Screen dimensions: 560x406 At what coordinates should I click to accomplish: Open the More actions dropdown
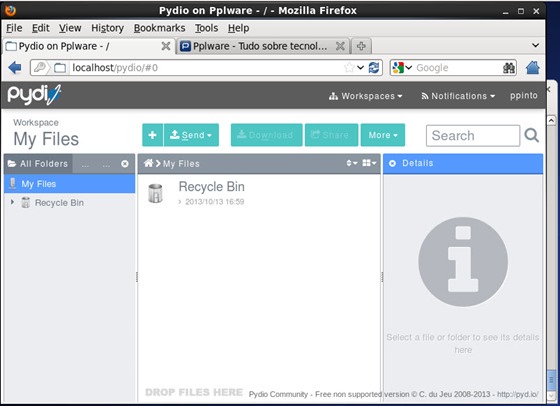pos(383,135)
